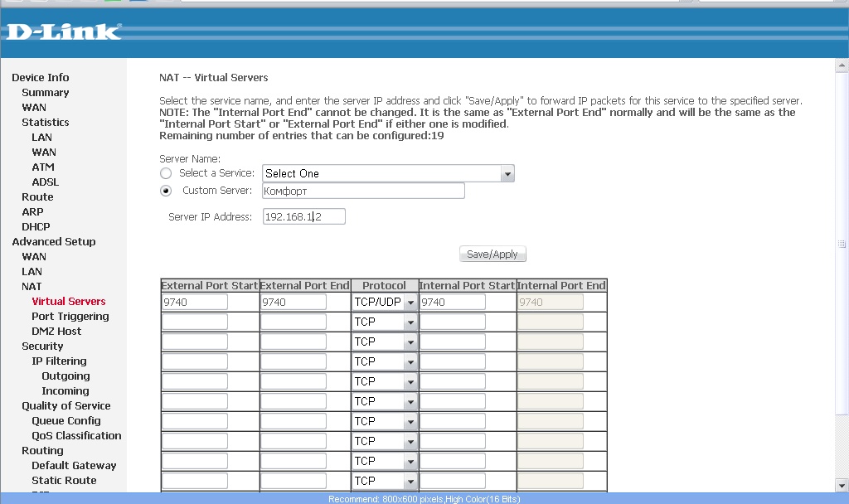This screenshot has height=504, width=849.
Task: Open Virtual Servers in the sidebar
Action: pyautogui.click(x=68, y=302)
